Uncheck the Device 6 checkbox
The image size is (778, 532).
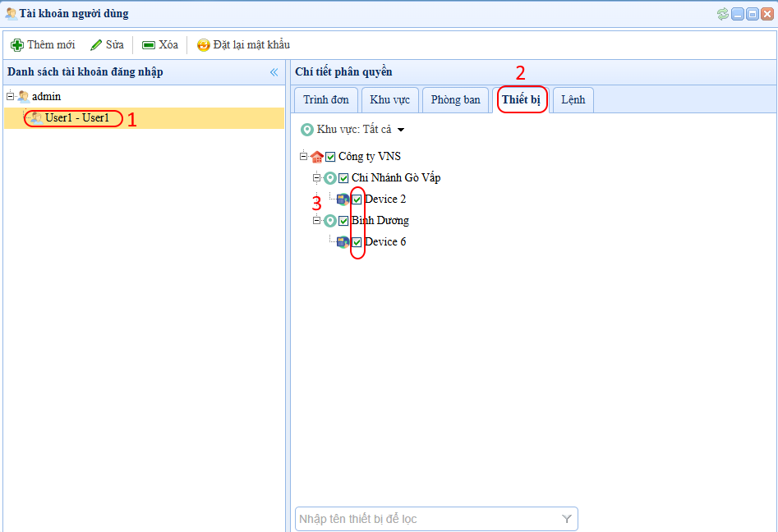357,242
